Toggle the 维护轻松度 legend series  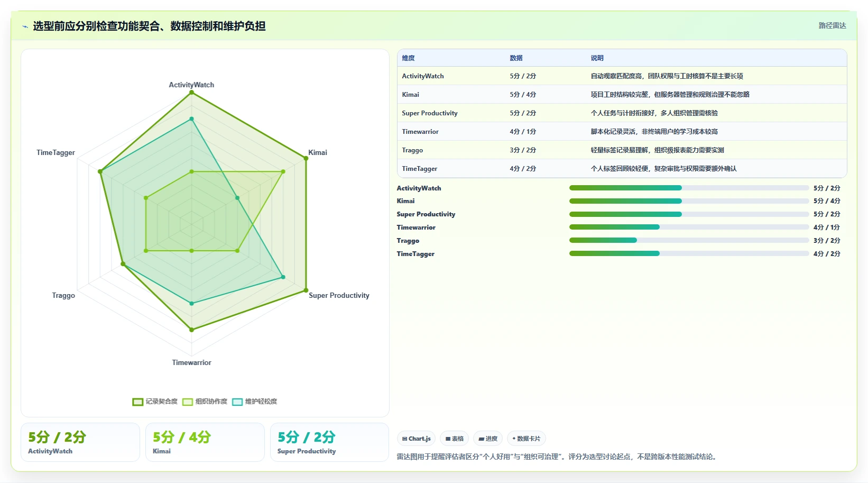(254, 402)
